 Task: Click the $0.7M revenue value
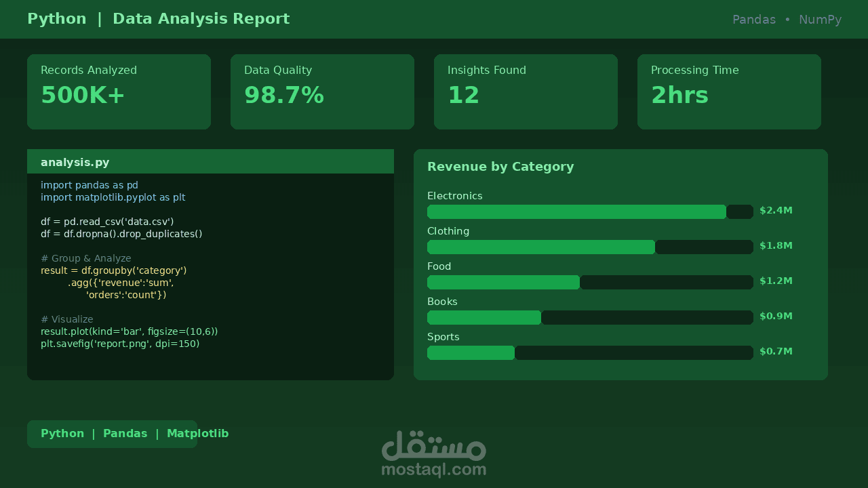(776, 352)
